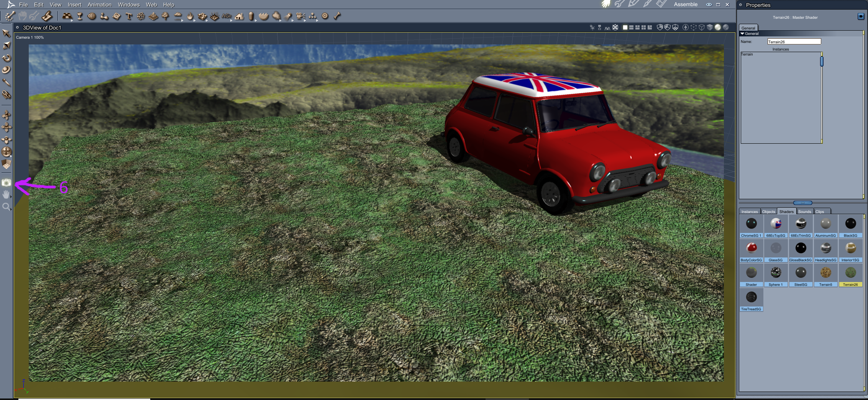Switch to the Sounds tab

point(805,211)
